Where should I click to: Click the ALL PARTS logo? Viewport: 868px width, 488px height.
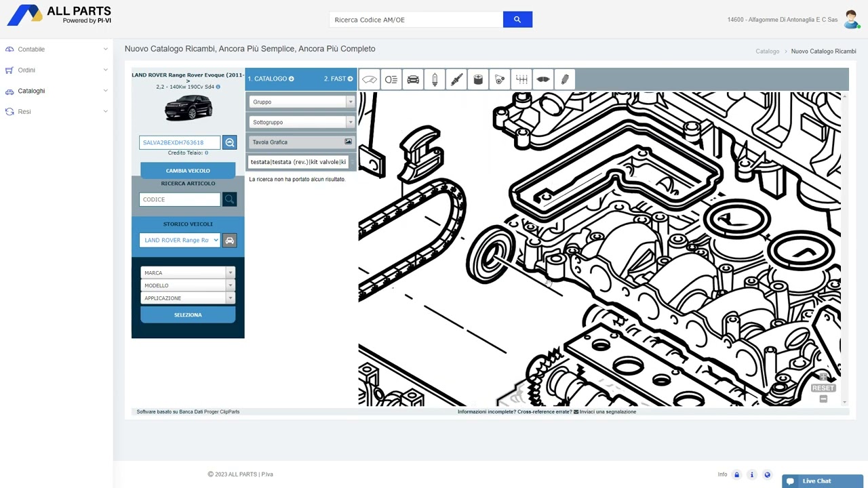(x=59, y=15)
